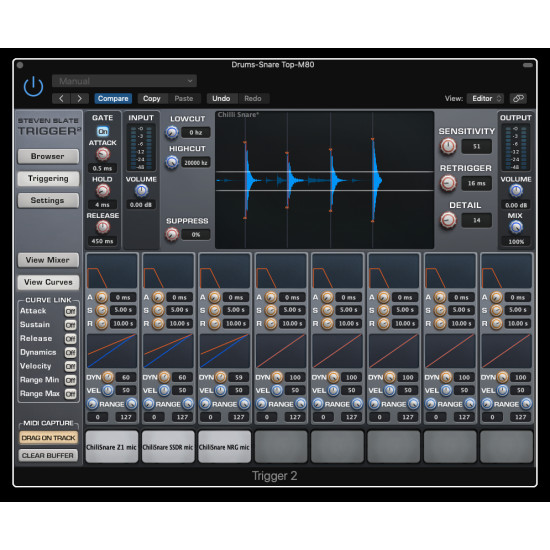This screenshot has height=550, width=550.
Task: Click the output Mix knob
Action: tap(516, 227)
